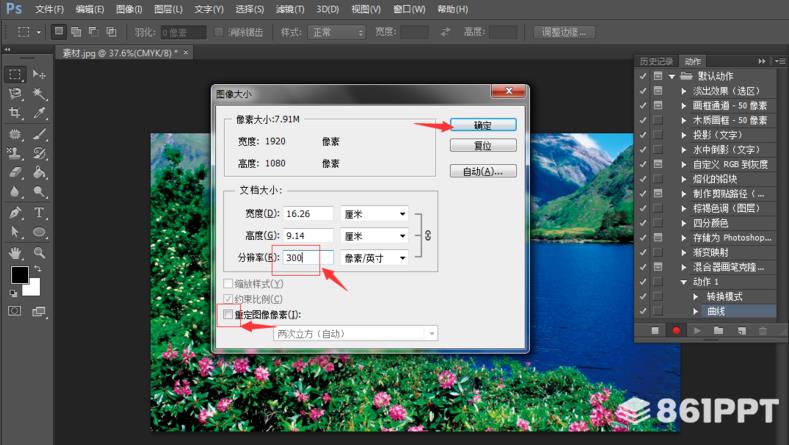Switch to the 历史记录 tab
The height and width of the screenshot is (445, 789).
(x=656, y=60)
